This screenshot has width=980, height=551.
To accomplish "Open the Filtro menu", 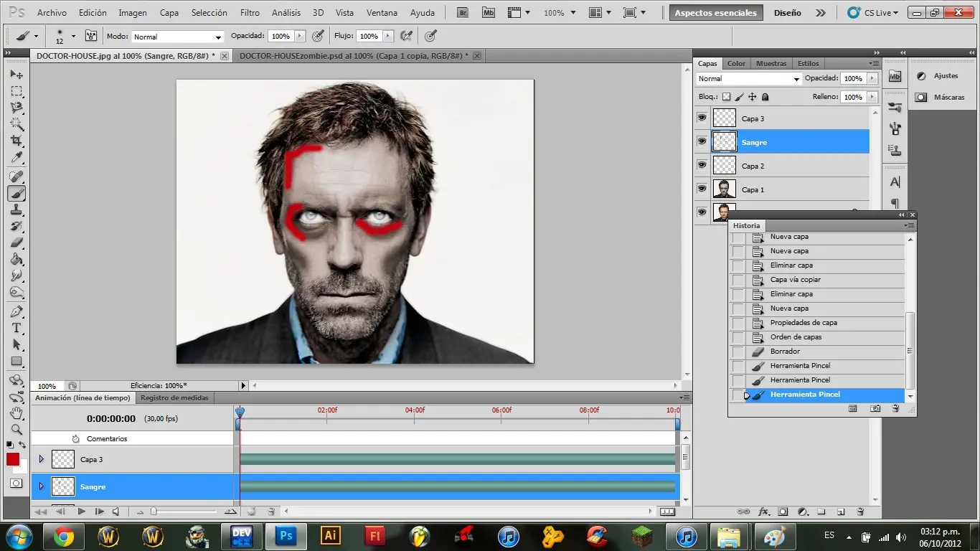I will tap(250, 13).
